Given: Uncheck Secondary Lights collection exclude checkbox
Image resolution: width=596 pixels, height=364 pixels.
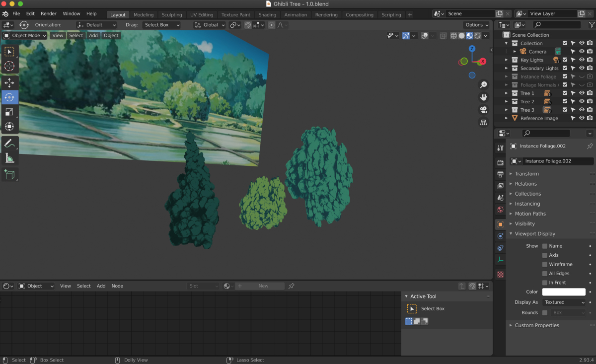Looking at the screenshot, I should (565, 68).
